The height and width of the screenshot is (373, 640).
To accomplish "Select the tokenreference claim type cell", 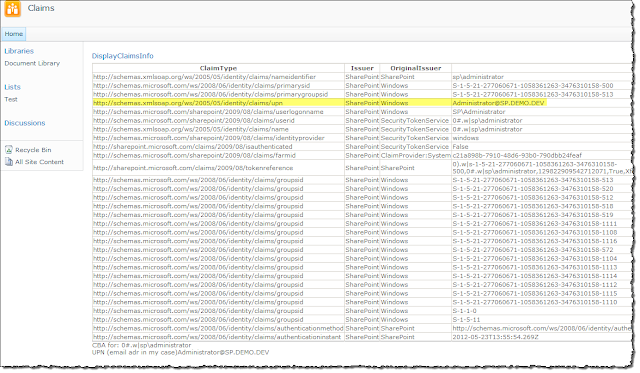I will (218, 168).
